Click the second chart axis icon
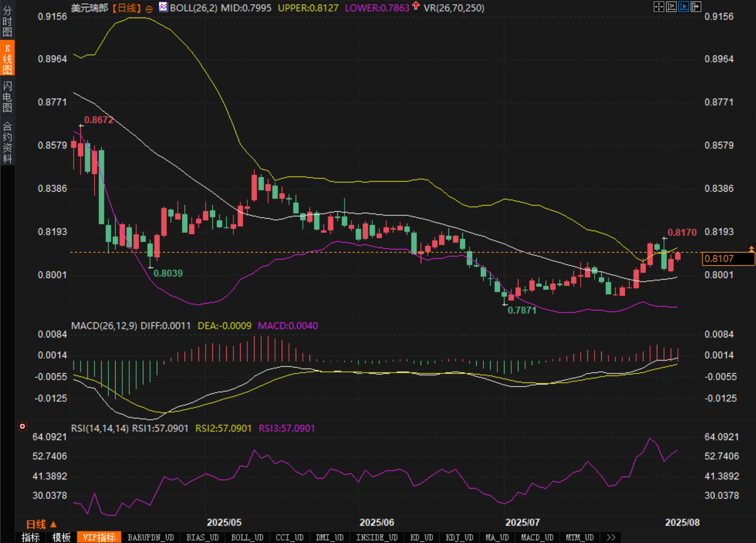756x543 pixels. point(671,7)
